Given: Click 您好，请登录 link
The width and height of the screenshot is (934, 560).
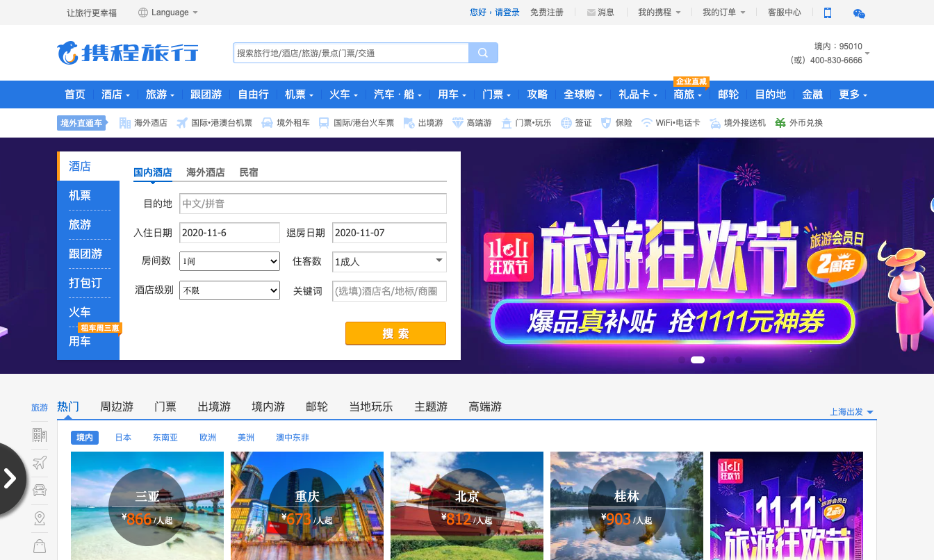Looking at the screenshot, I should [x=495, y=13].
